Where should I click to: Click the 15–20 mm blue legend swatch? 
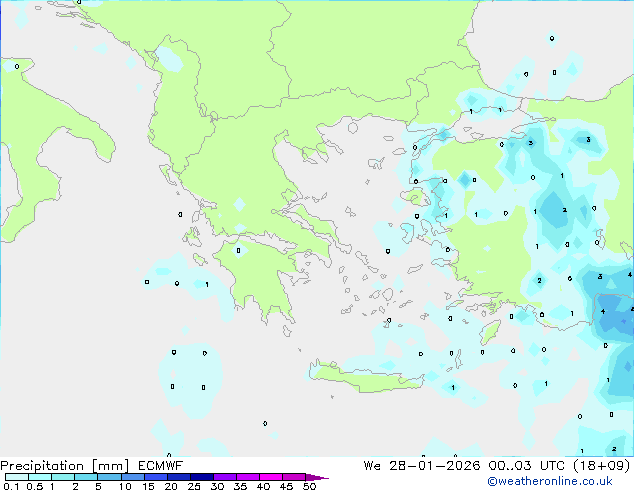point(156,477)
